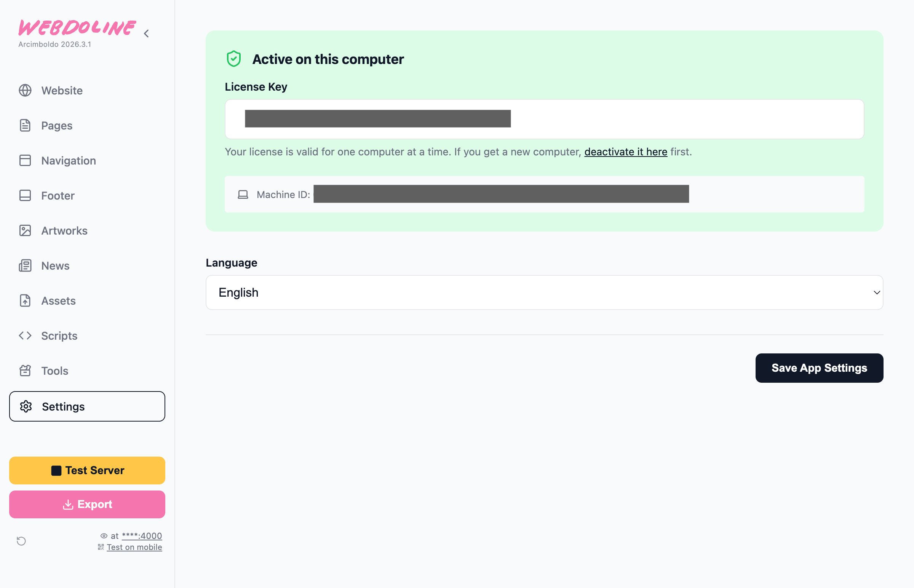Click the News newspaper icon
The width and height of the screenshot is (914, 588).
pyautogui.click(x=25, y=266)
